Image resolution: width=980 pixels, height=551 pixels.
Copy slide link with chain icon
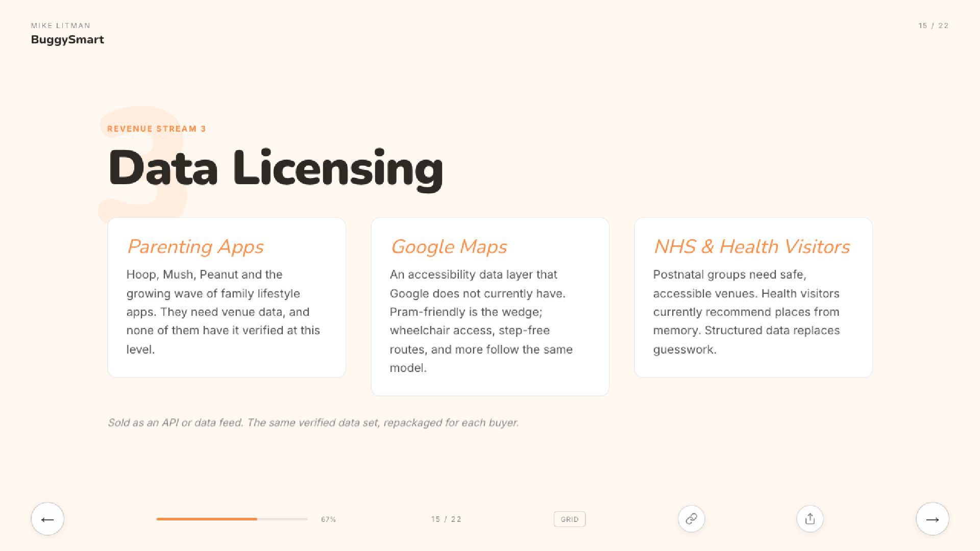pyautogui.click(x=691, y=519)
